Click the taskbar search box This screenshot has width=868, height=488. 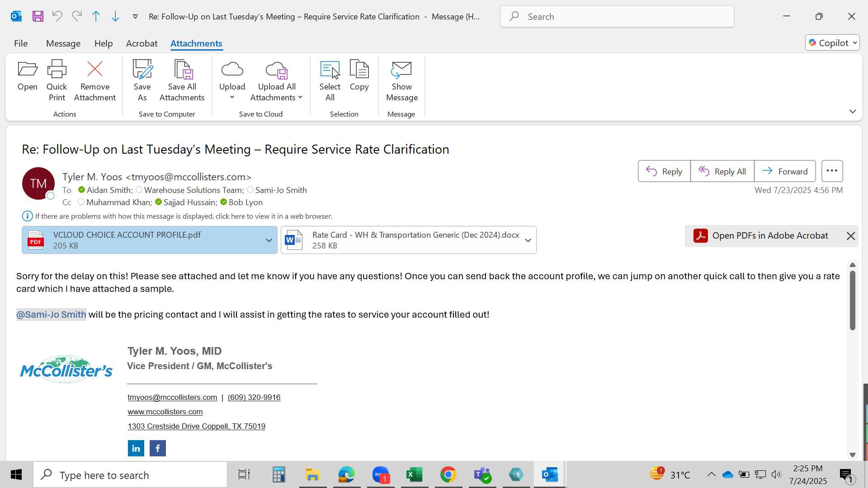point(130,475)
